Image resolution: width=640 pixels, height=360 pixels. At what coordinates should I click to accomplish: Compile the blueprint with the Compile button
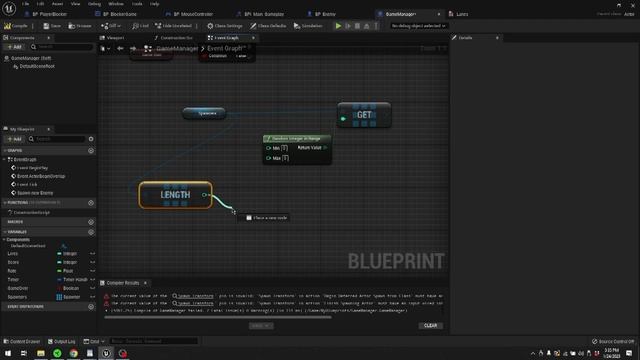(16, 26)
